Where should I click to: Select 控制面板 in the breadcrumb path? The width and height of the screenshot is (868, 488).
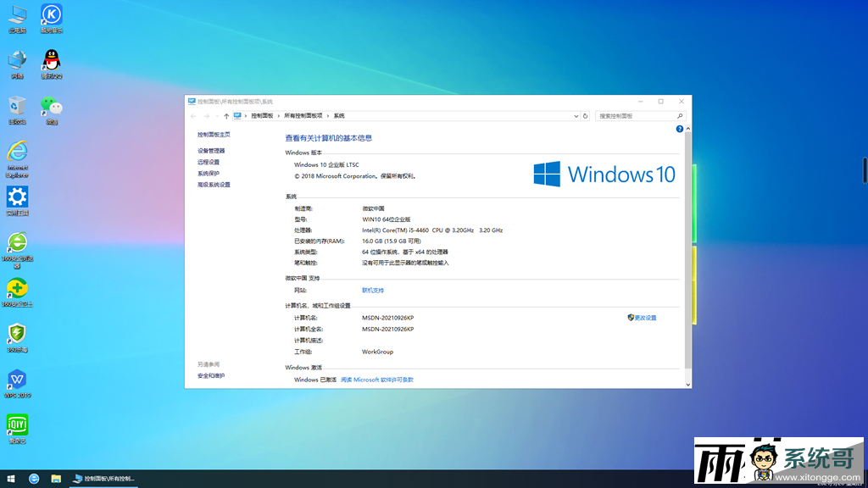click(x=262, y=116)
